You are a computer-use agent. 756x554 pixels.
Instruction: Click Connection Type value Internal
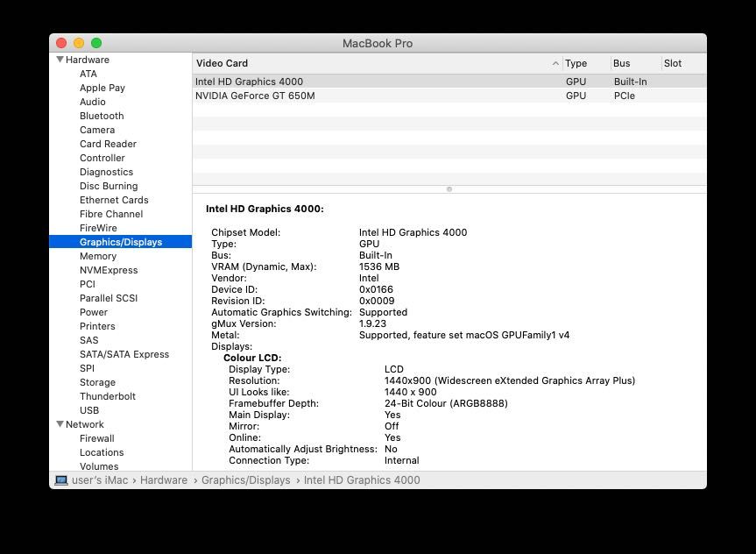pyautogui.click(x=401, y=460)
